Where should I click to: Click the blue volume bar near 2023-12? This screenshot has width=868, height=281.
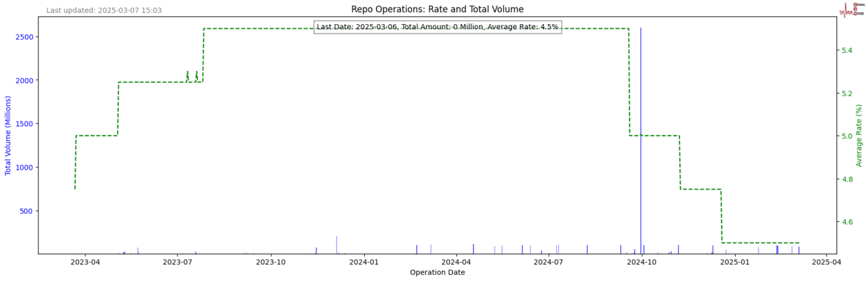[337, 245]
